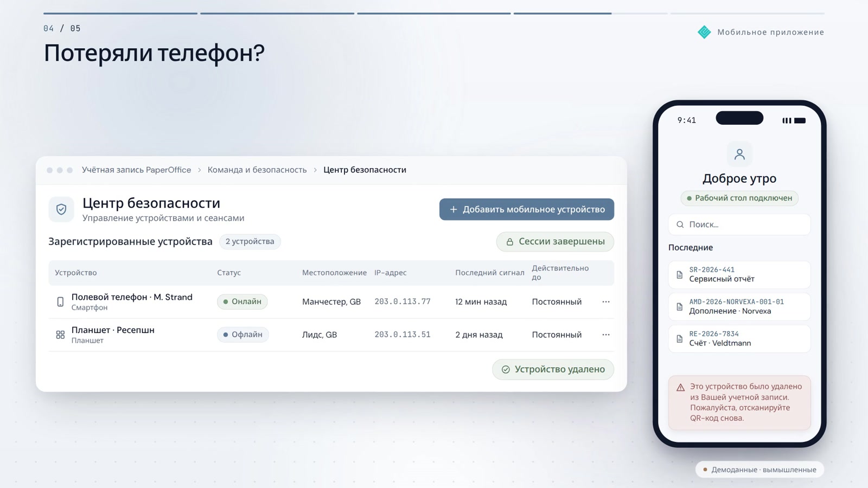868x488 pixels.
Task: Tap document icon of RE-2026-7834 entry
Action: coord(679,339)
